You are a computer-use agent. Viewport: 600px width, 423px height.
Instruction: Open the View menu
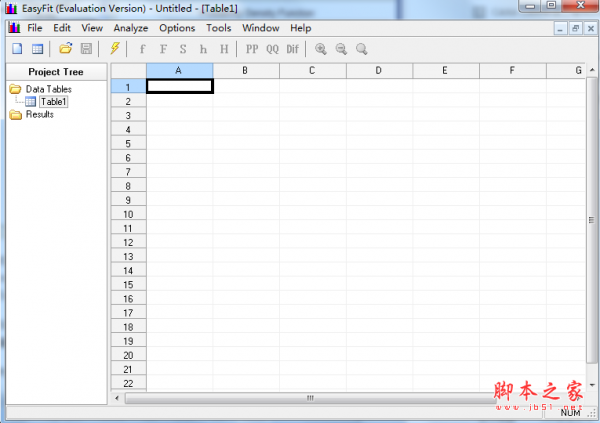click(92, 28)
